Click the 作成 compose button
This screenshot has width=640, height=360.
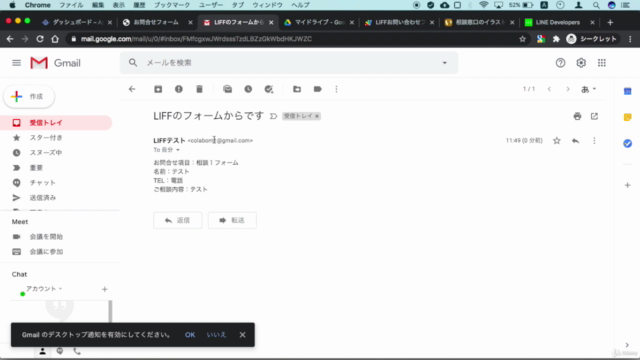click(29, 97)
